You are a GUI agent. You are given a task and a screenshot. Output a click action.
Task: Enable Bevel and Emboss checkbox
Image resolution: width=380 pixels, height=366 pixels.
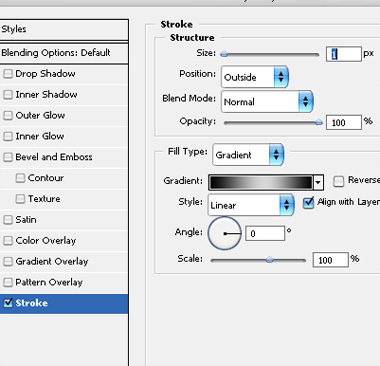pos(8,157)
